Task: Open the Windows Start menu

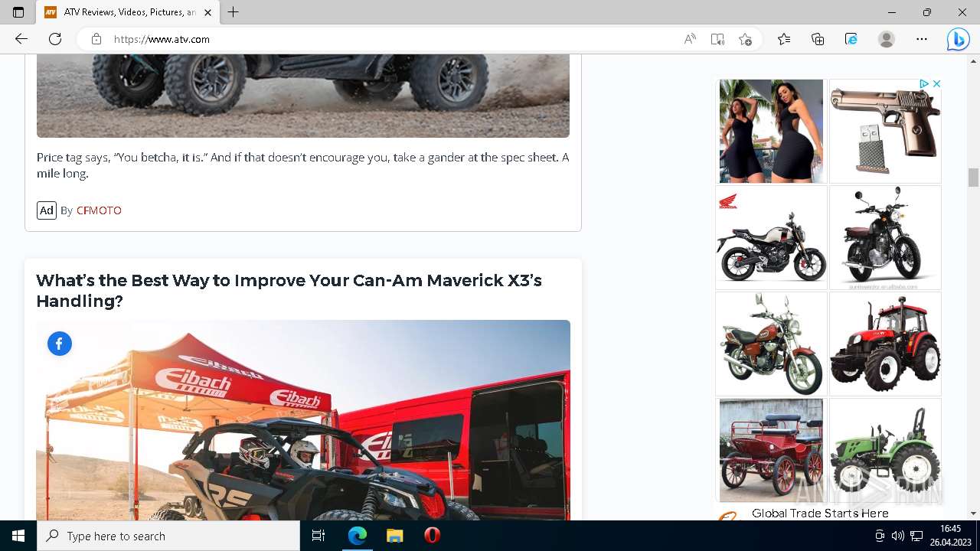Action: (18, 536)
